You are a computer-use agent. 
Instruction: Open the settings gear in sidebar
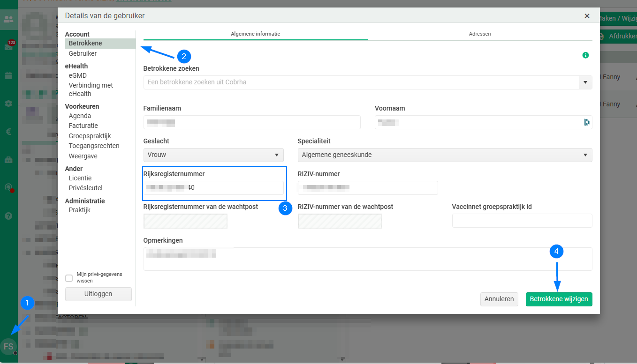coord(8,104)
